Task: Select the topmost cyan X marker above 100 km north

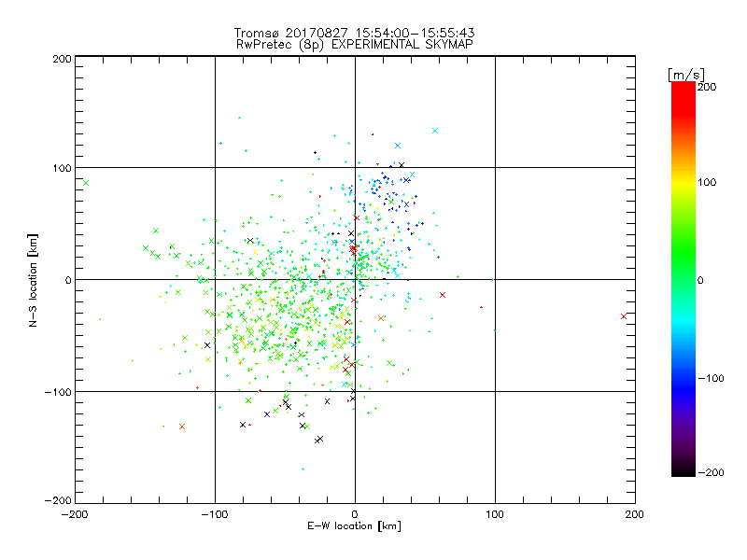Action: [434, 131]
